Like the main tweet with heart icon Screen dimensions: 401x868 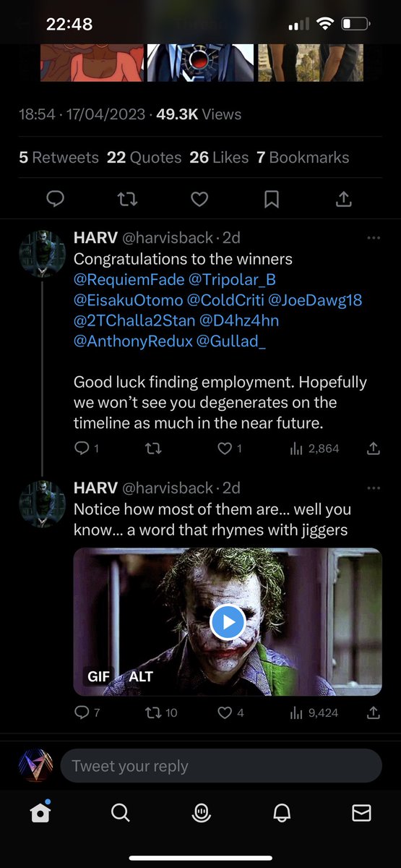click(199, 199)
